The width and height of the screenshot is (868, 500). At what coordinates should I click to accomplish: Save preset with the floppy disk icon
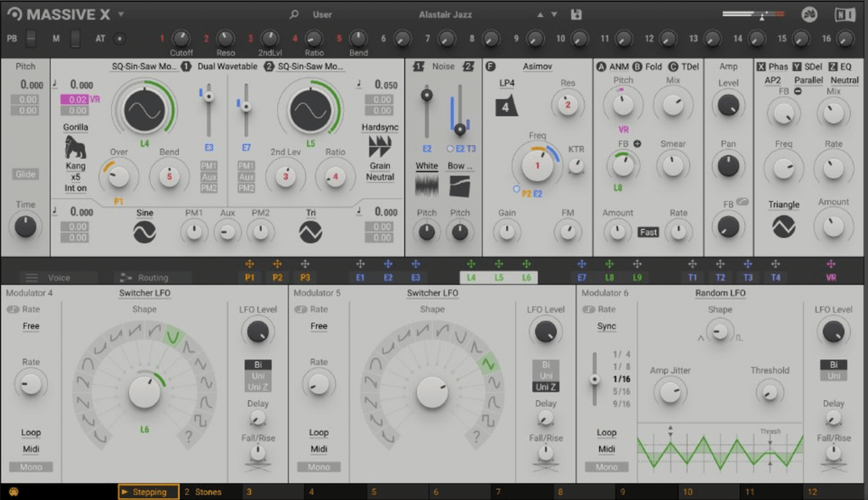(577, 14)
